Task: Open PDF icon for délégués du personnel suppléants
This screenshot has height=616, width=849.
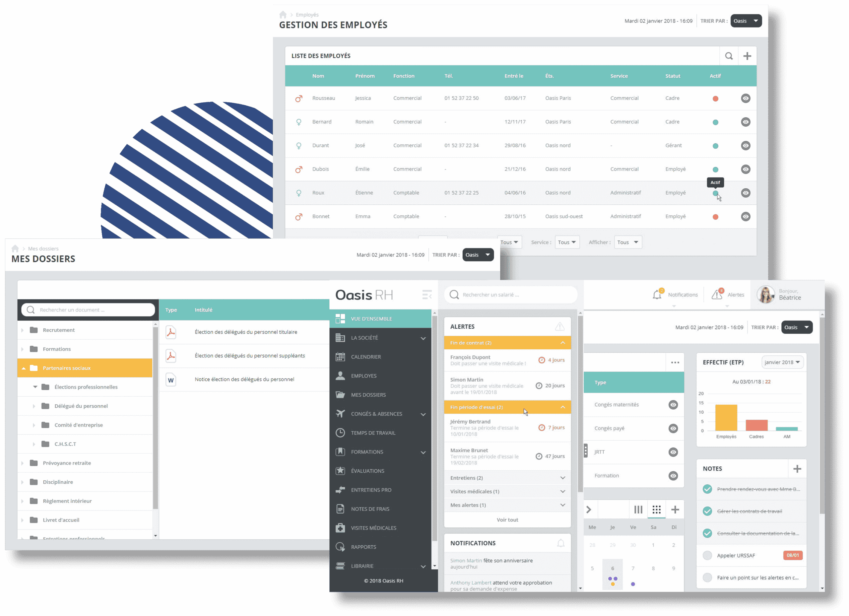Action: [171, 356]
